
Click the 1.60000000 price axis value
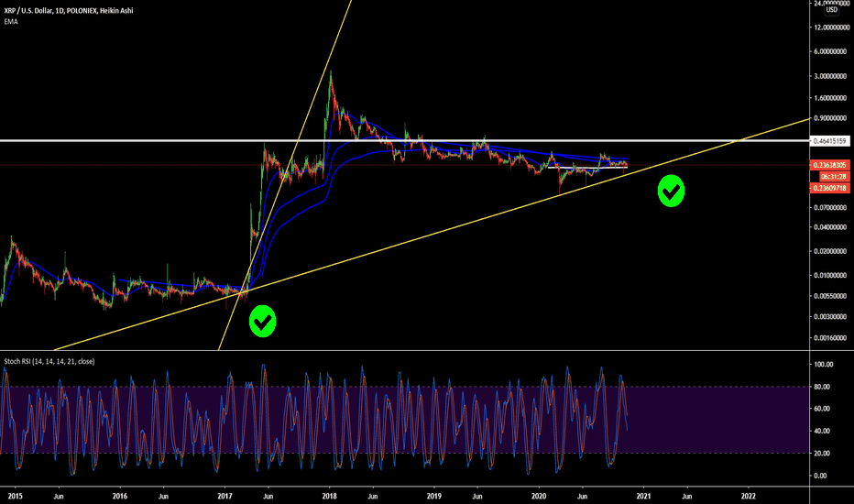830,98
